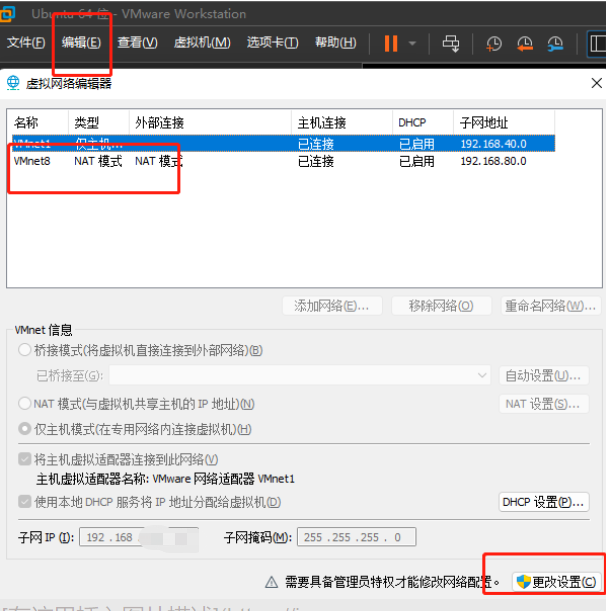Click the VMware Workstation logo icon

coord(7,14)
